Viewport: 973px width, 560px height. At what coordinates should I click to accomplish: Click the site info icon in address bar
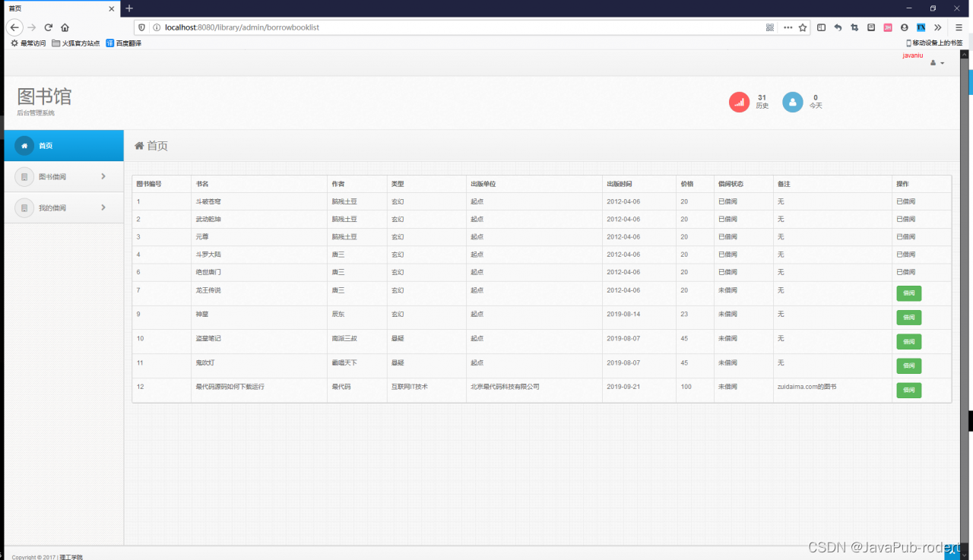click(x=157, y=27)
